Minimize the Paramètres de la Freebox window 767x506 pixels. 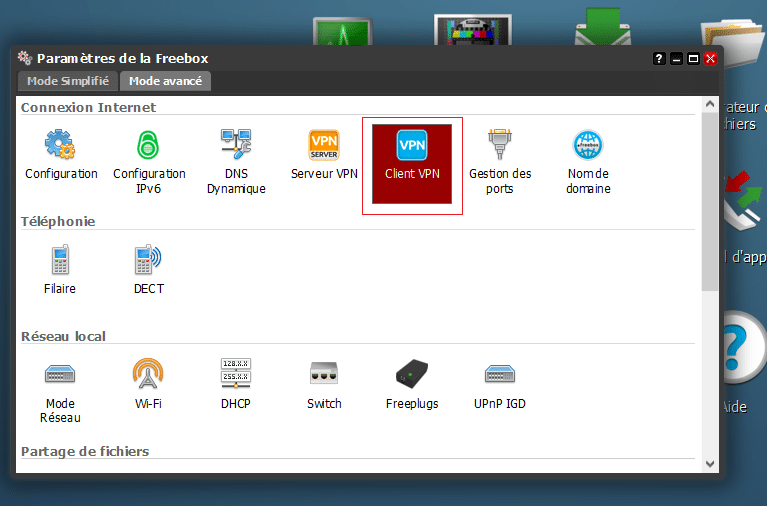click(676, 59)
